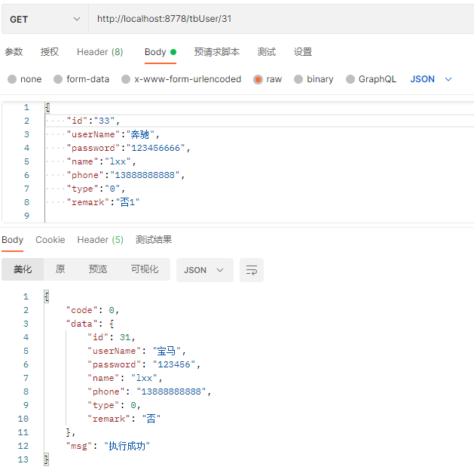
Task: Click the request "name":"lxx" line
Action: point(101,161)
